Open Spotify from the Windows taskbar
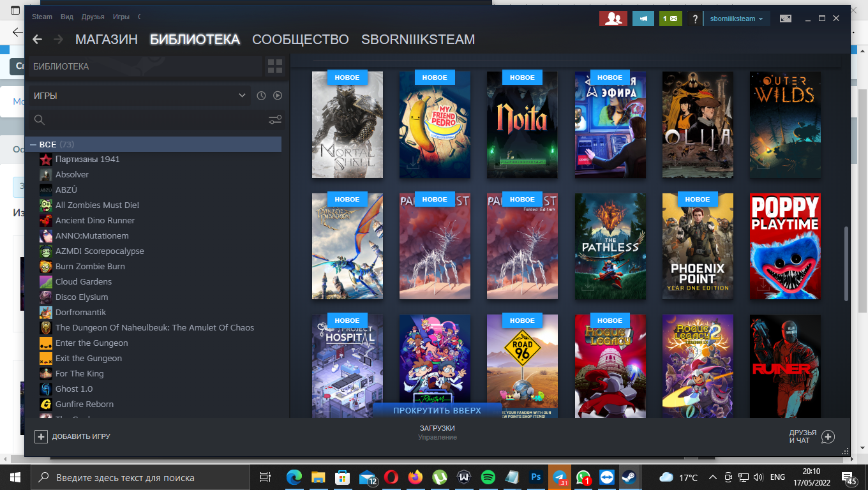 click(488, 477)
